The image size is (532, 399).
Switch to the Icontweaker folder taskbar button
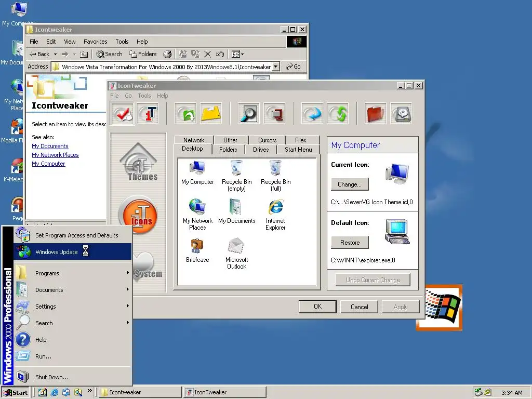click(140, 392)
